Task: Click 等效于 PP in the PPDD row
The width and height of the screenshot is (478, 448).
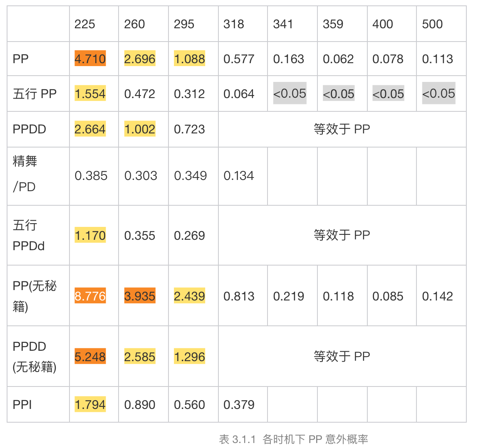Action: pos(342,129)
